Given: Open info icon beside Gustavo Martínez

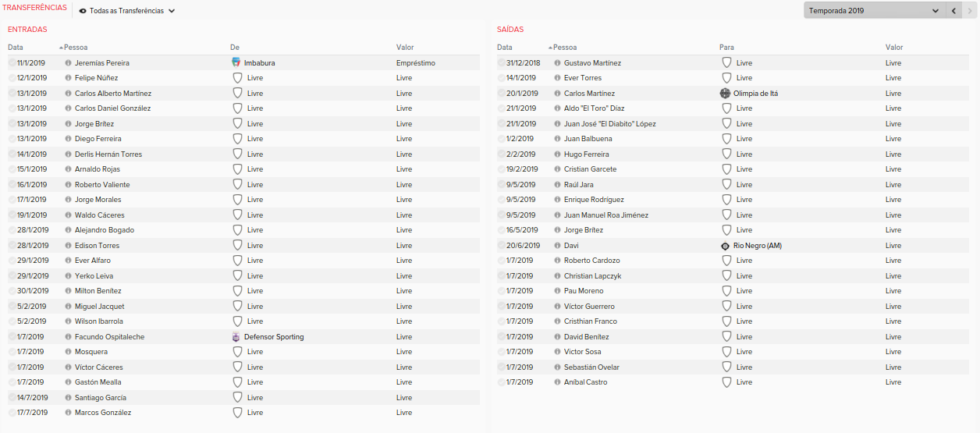Looking at the screenshot, I should point(557,62).
